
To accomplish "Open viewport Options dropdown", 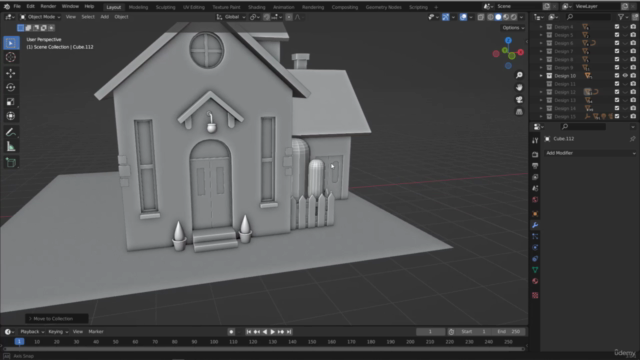I will pyautogui.click(x=513, y=28).
